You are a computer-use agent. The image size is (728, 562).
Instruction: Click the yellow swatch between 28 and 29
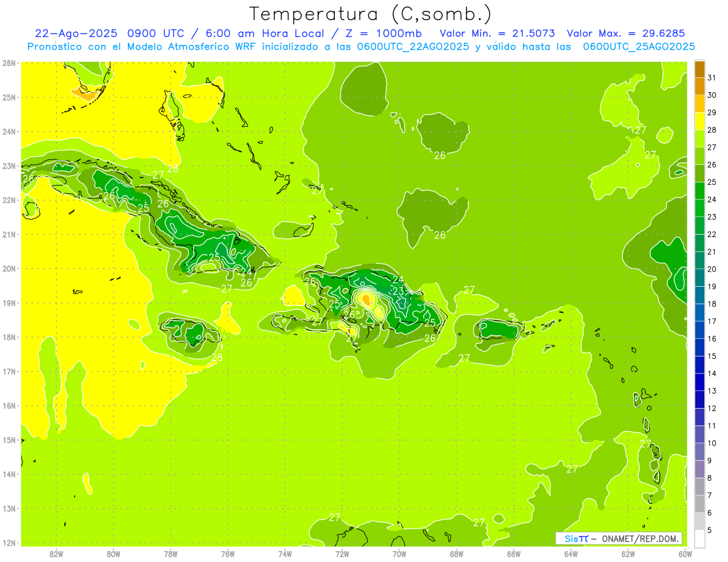tap(699, 121)
